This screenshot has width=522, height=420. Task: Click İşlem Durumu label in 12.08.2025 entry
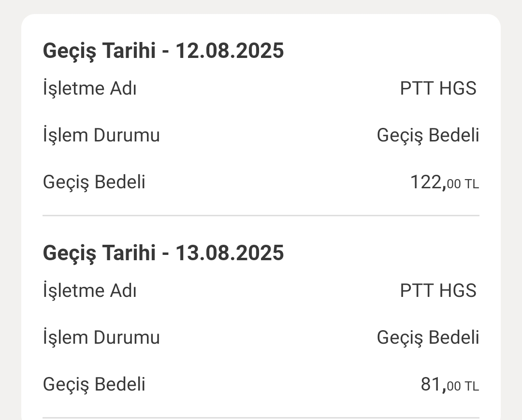pyautogui.click(x=101, y=135)
